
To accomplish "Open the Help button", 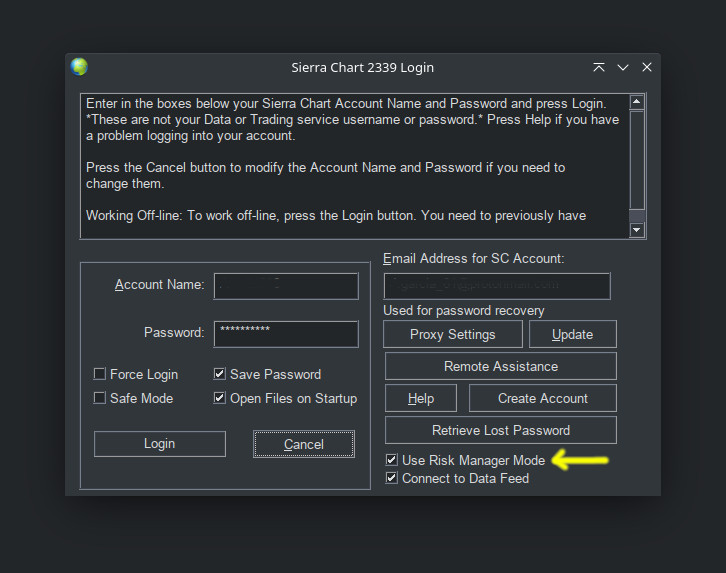I will coord(421,398).
